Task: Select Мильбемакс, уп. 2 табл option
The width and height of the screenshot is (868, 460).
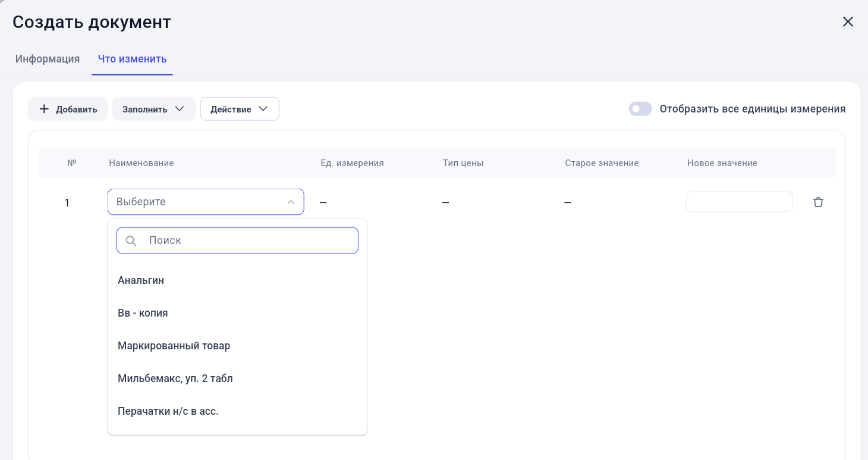Action: click(x=237, y=378)
